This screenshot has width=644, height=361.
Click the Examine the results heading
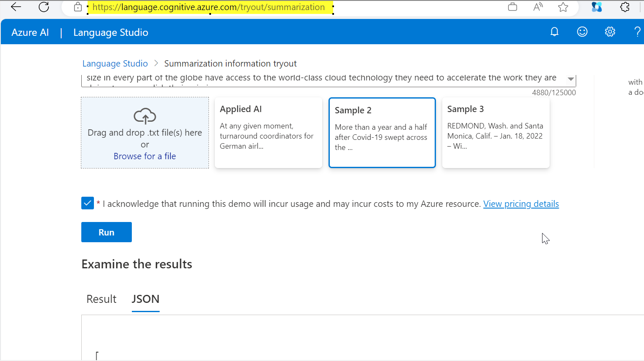click(x=137, y=264)
